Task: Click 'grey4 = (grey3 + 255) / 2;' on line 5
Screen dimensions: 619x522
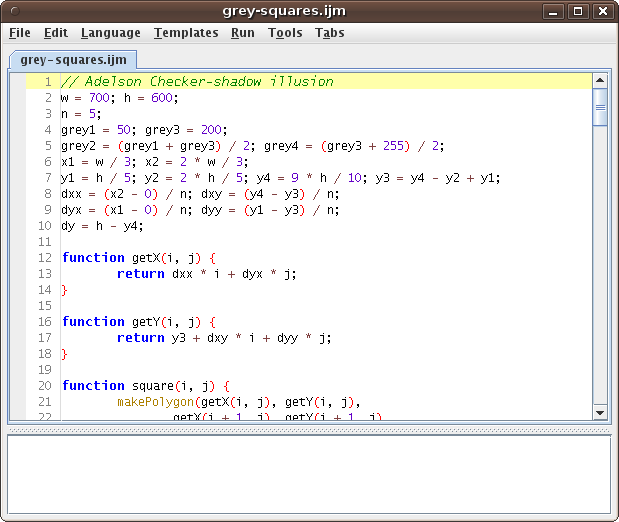Action: click(x=354, y=146)
